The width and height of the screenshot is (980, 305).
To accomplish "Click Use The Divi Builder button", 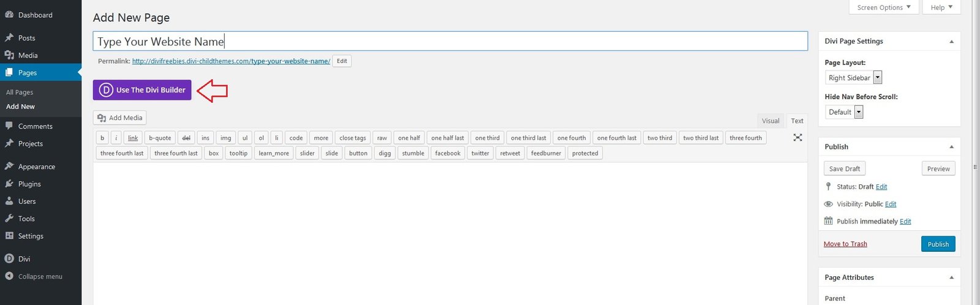I will click(142, 90).
